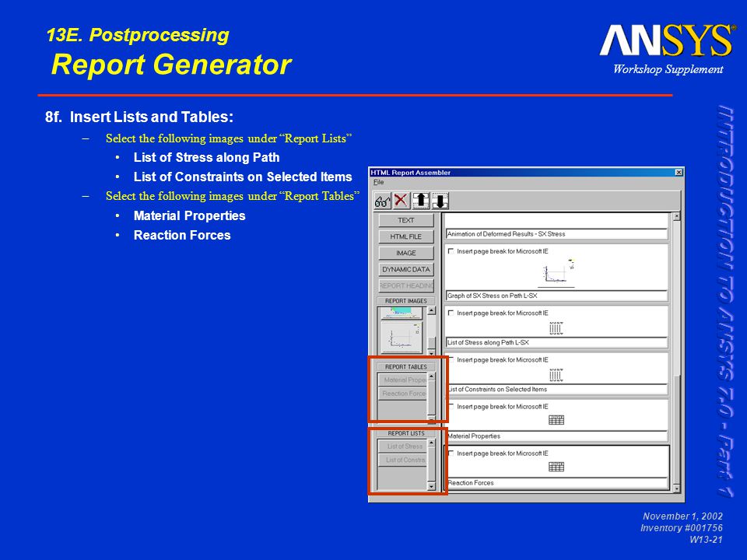The width and height of the screenshot is (747, 560).
Task: Open the File menu
Action: [x=379, y=182]
